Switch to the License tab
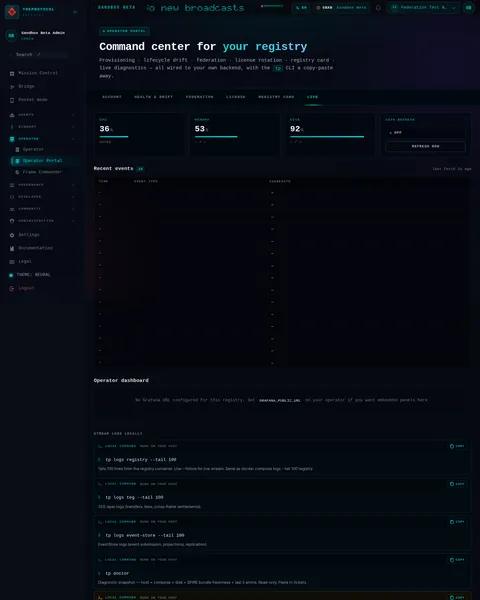 (x=236, y=97)
